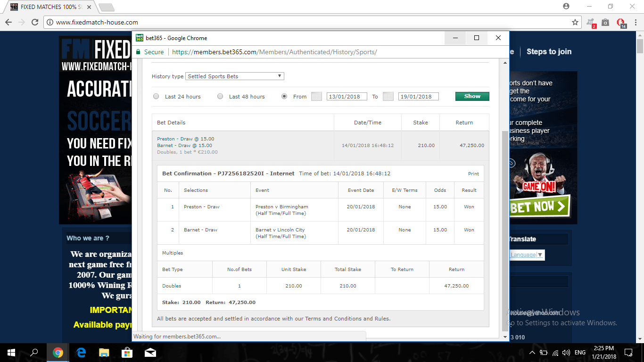Screen dimensions: 644x362
Task: Open the Windows Start menu
Action: tap(11, 353)
